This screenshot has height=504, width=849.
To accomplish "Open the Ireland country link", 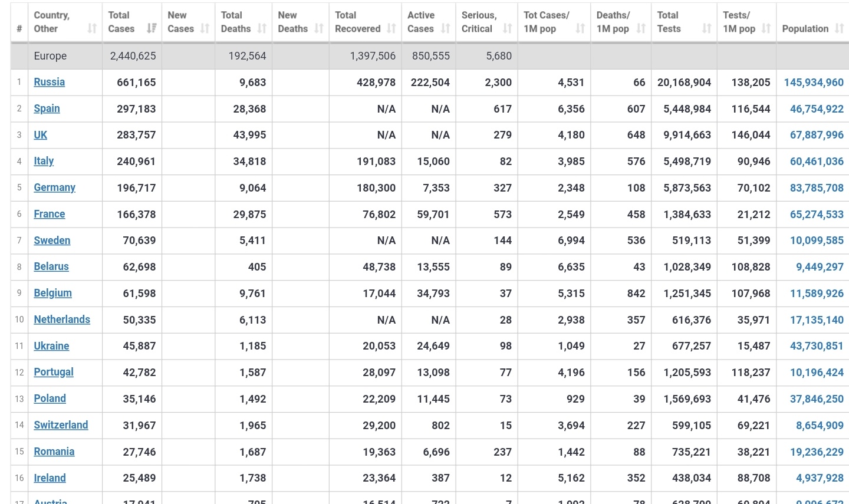I will (x=50, y=478).
